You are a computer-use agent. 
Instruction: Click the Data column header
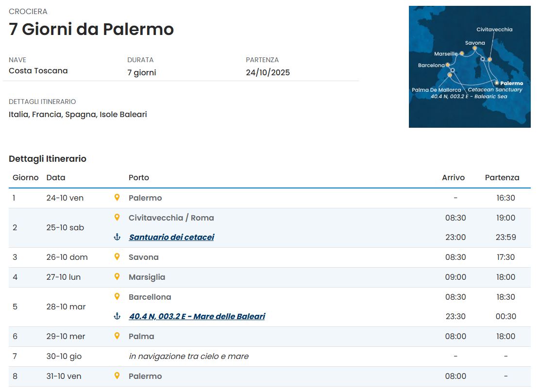(56, 177)
